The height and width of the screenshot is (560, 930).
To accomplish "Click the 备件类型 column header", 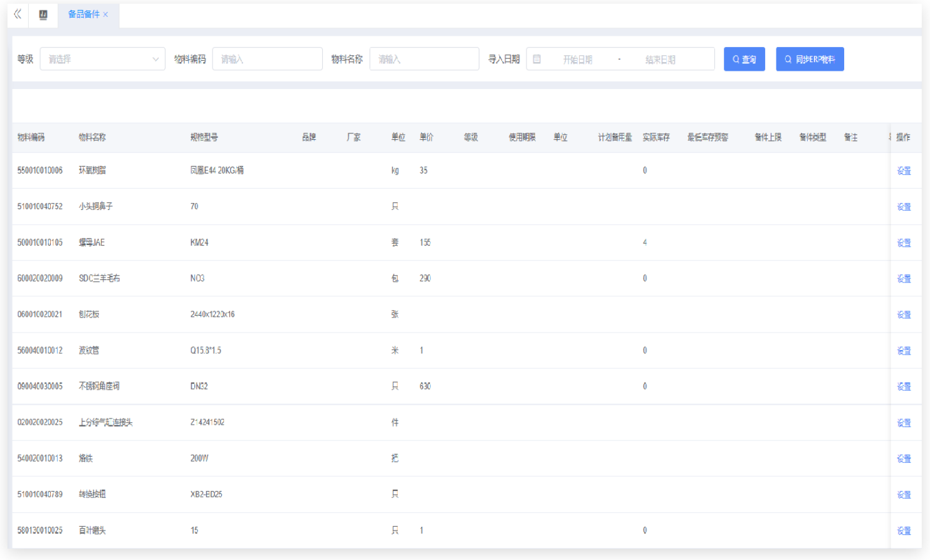I will [812, 137].
